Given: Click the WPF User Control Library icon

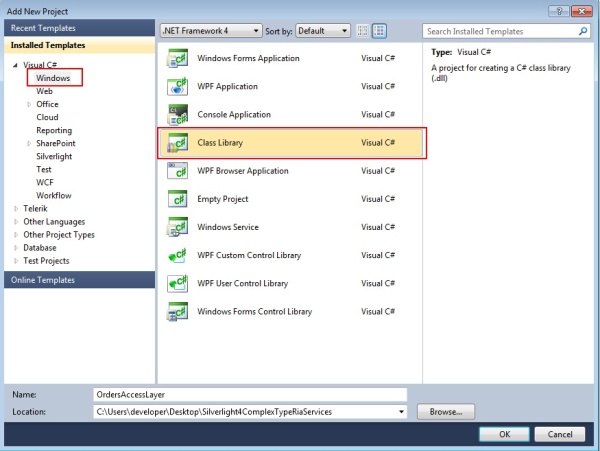Looking at the screenshot, I should pyautogui.click(x=177, y=283).
